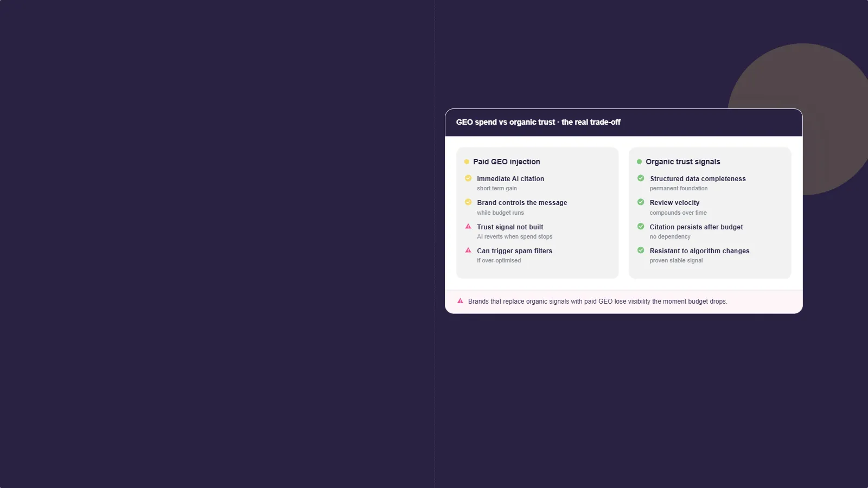Click the yellow check icon for Immediate AI citation
This screenshot has width=868, height=488.
(468, 178)
